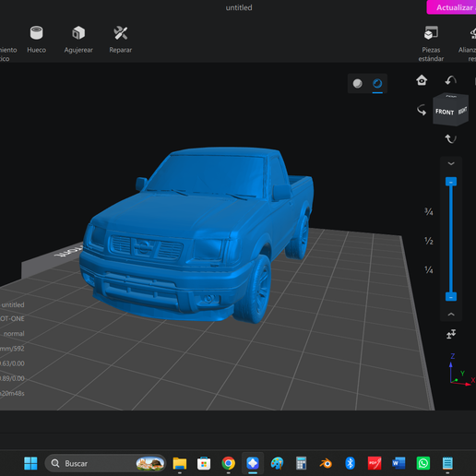Screen dimensions: 476x476
Task: Click the active slicer app taskbar icon
Action: click(253, 463)
